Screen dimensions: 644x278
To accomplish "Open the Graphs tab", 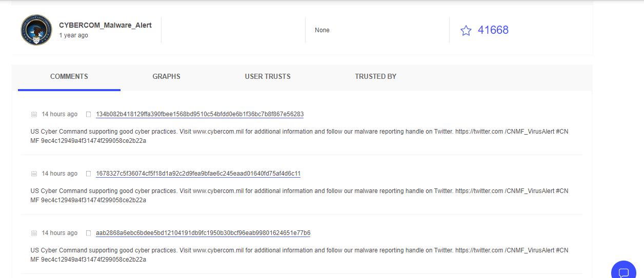I will [x=166, y=76].
